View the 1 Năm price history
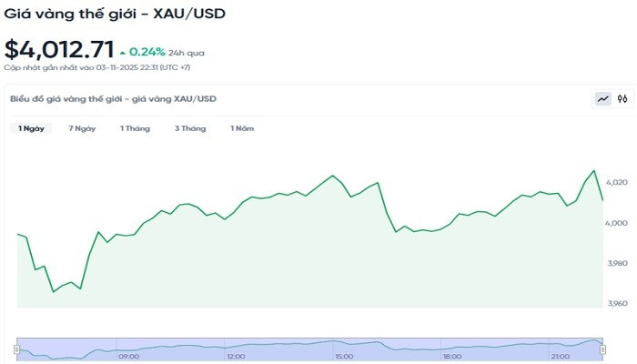637x364 pixels. pyautogui.click(x=242, y=128)
